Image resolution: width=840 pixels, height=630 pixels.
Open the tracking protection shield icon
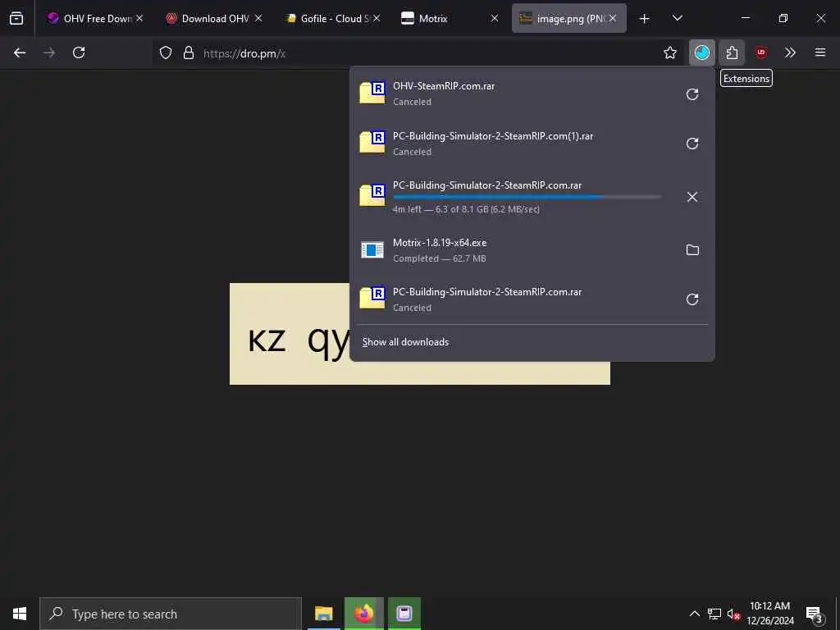pyautogui.click(x=166, y=52)
